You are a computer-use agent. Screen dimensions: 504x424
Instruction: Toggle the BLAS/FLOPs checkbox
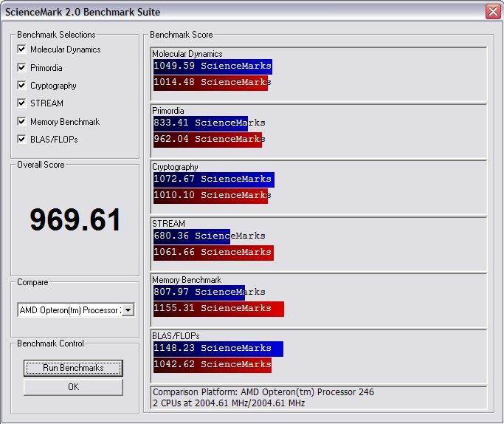click(22, 139)
